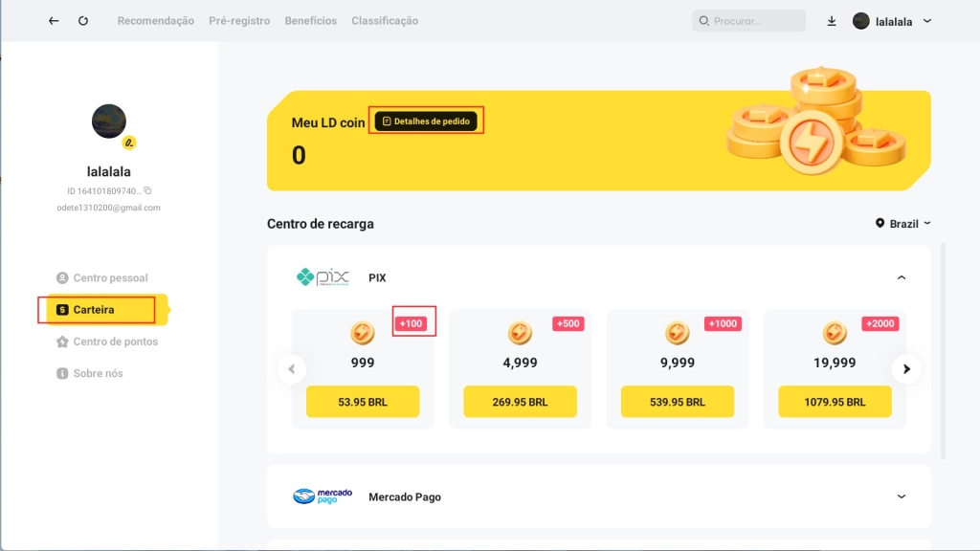Expand the Mercado Pago section
This screenshot has width=980, height=551.
(901, 496)
